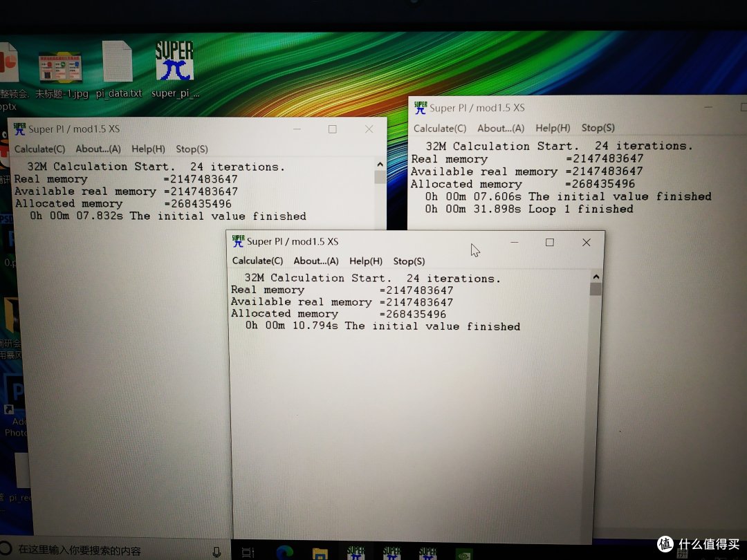This screenshot has width=747, height=560.
Task: Select pi_data.txt desktop file icon
Action: tap(118, 70)
